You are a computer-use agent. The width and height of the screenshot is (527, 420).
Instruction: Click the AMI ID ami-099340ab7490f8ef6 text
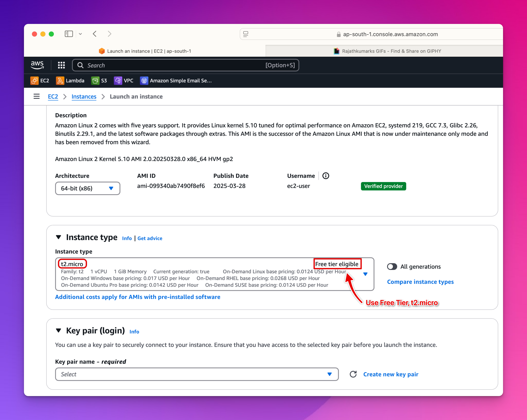(x=171, y=186)
